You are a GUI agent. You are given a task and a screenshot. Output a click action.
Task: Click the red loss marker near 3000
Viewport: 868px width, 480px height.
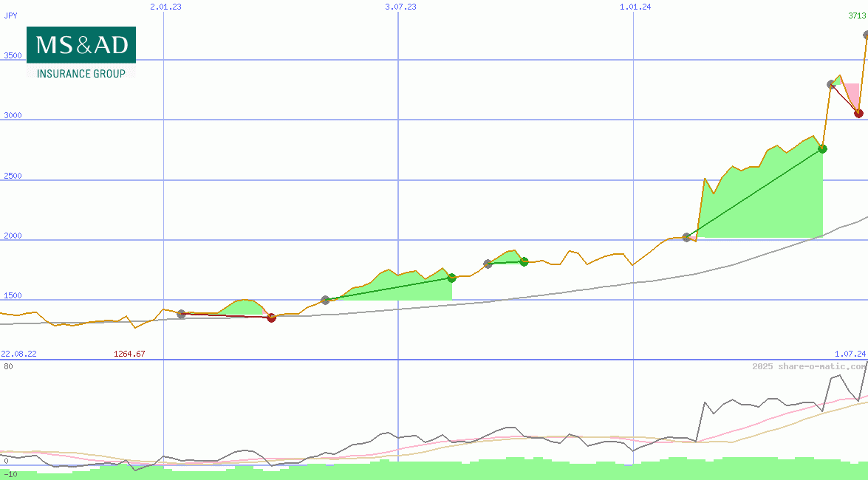[x=858, y=114]
